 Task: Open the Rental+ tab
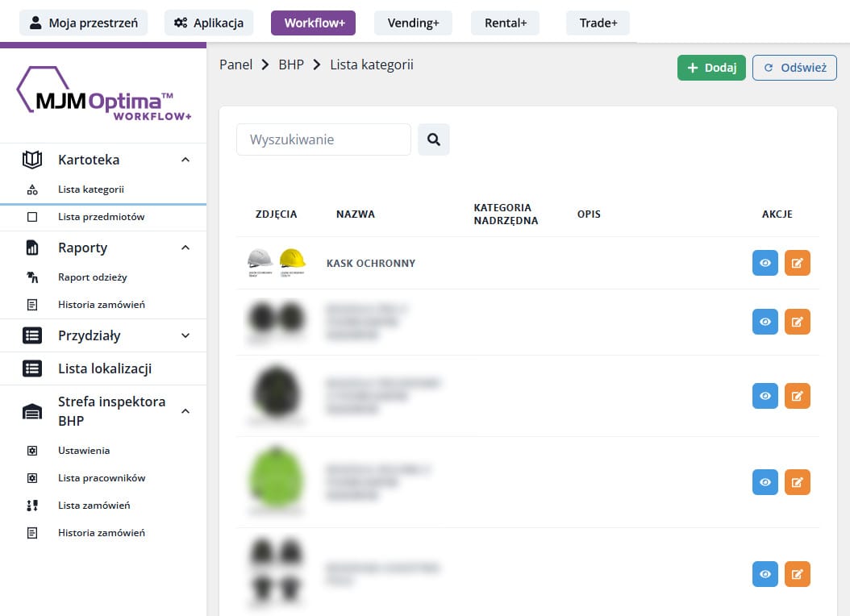[505, 23]
